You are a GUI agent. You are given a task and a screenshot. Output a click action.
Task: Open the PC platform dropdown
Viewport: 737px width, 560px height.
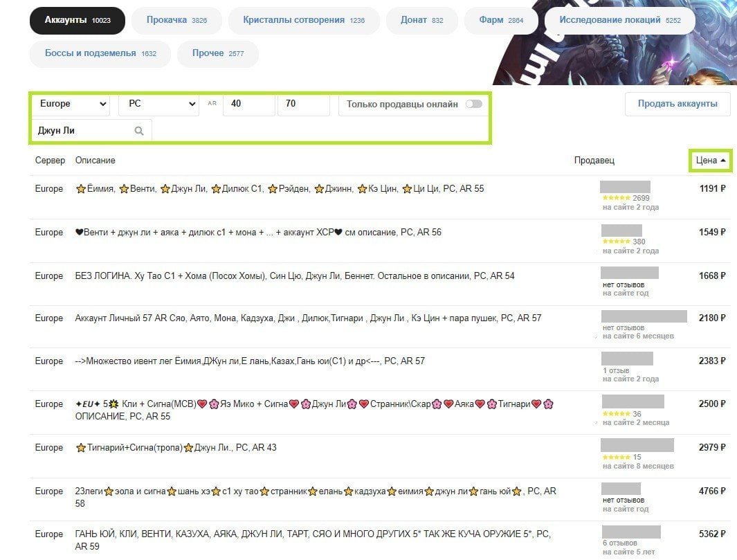tap(158, 104)
